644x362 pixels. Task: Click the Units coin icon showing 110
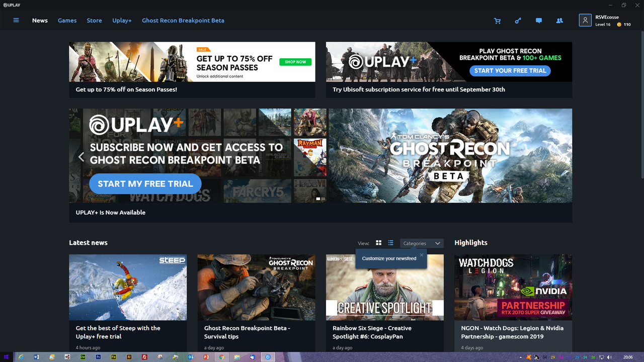(619, 24)
